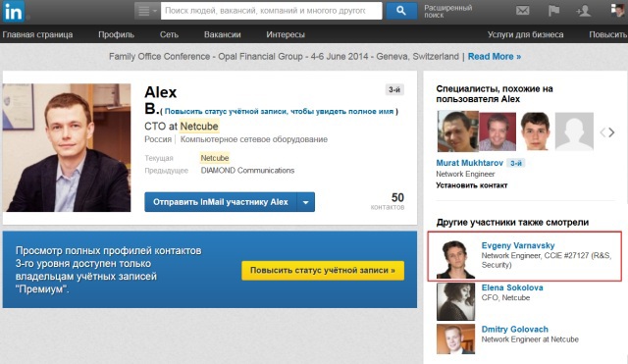Viewport: 628px width, 364px height.
Task: Show next similar specialists arrow
Action: pyautogui.click(x=611, y=132)
